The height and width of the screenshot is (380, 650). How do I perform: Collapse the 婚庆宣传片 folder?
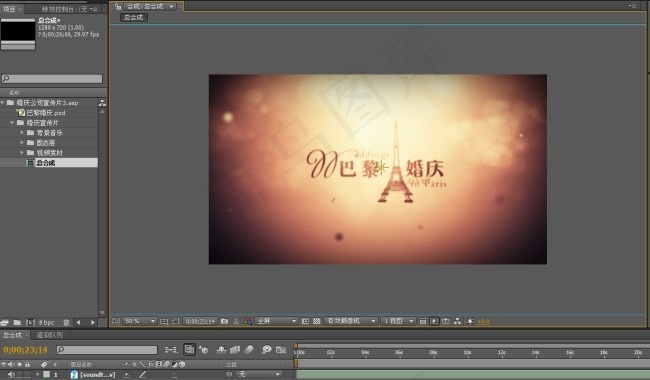click(x=12, y=123)
